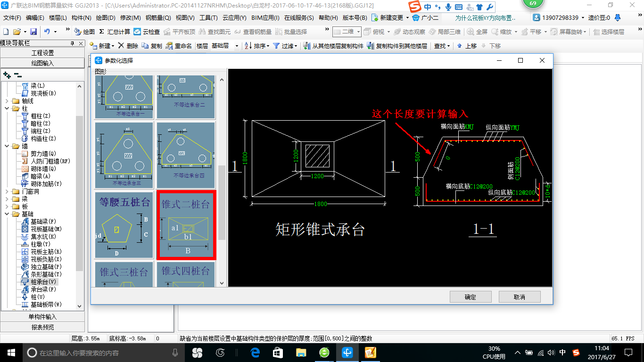The image size is (644, 362).
Task: Select 基础板带(W) in component tree
Action: pos(46,304)
